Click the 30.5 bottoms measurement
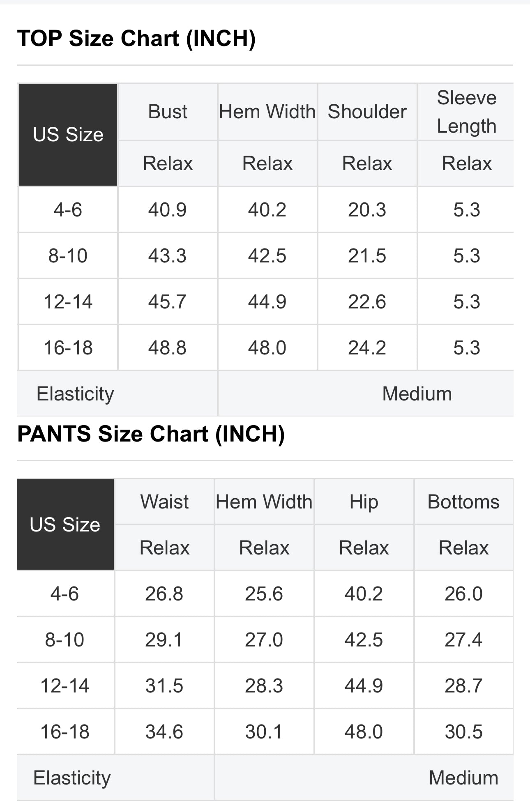Image resolution: width=530 pixels, height=812 pixels. coord(463,732)
